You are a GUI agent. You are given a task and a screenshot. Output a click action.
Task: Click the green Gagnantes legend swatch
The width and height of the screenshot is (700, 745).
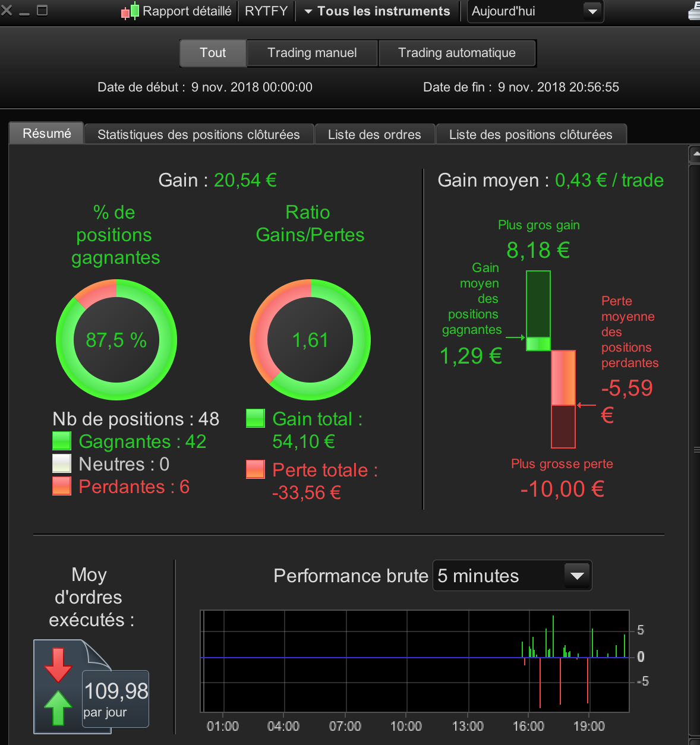point(62,441)
